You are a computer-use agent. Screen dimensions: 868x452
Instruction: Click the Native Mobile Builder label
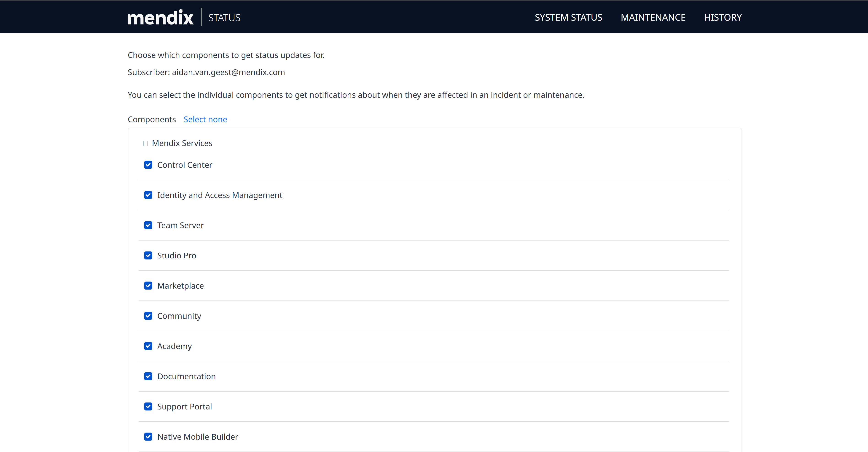[198, 437]
